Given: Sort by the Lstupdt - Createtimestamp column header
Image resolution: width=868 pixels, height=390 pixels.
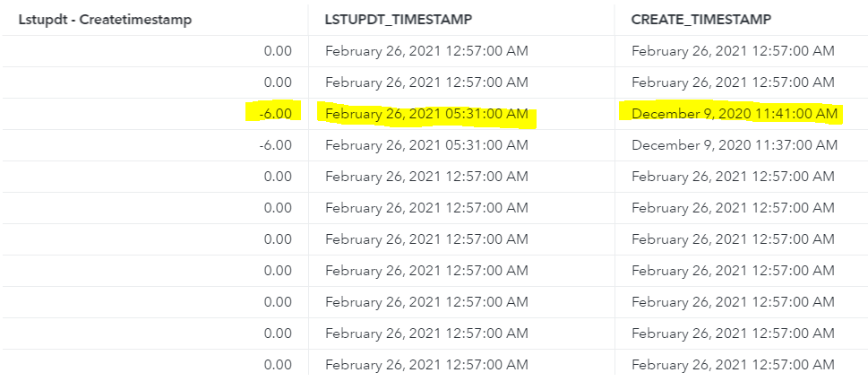Looking at the screenshot, I should (105, 19).
